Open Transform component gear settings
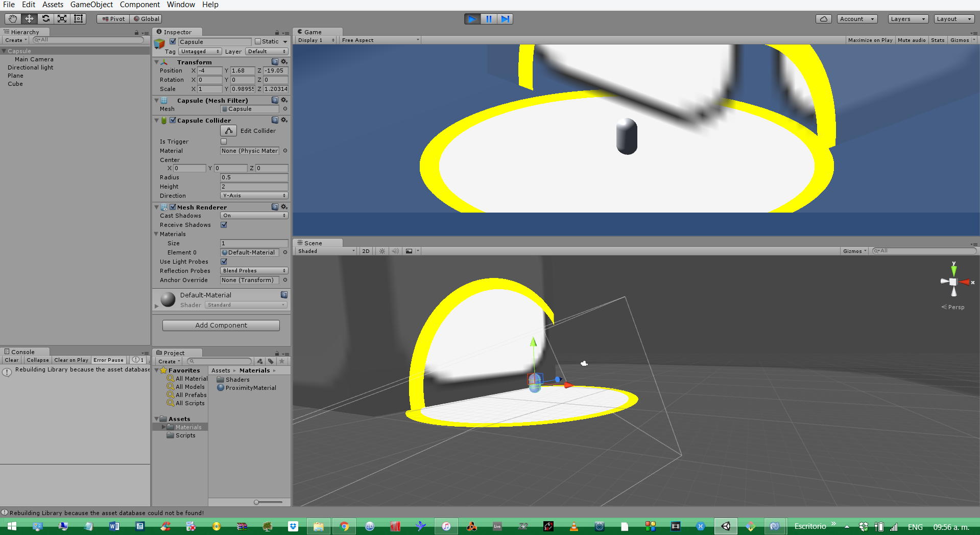 [x=284, y=62]
